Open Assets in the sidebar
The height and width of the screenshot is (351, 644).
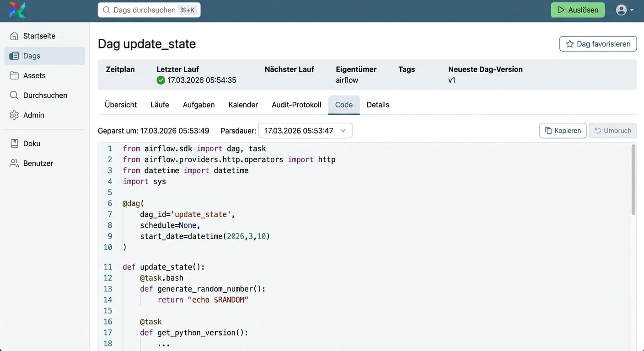point(45,75)
